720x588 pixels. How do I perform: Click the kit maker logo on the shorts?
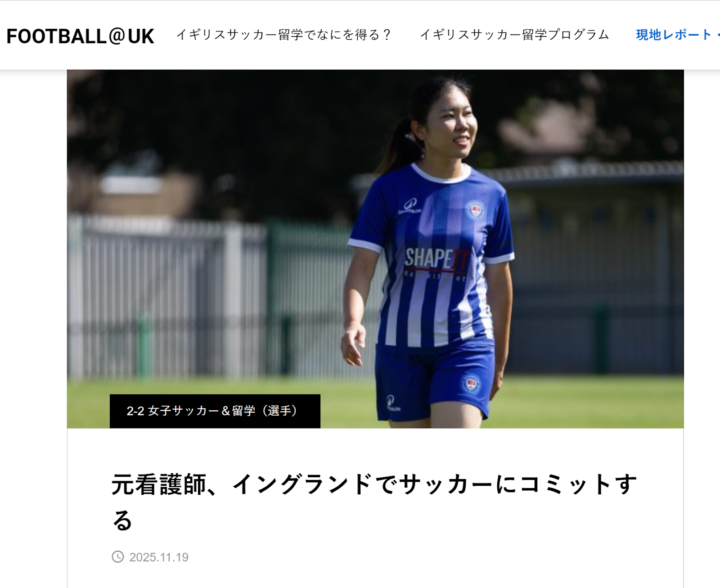393,403
